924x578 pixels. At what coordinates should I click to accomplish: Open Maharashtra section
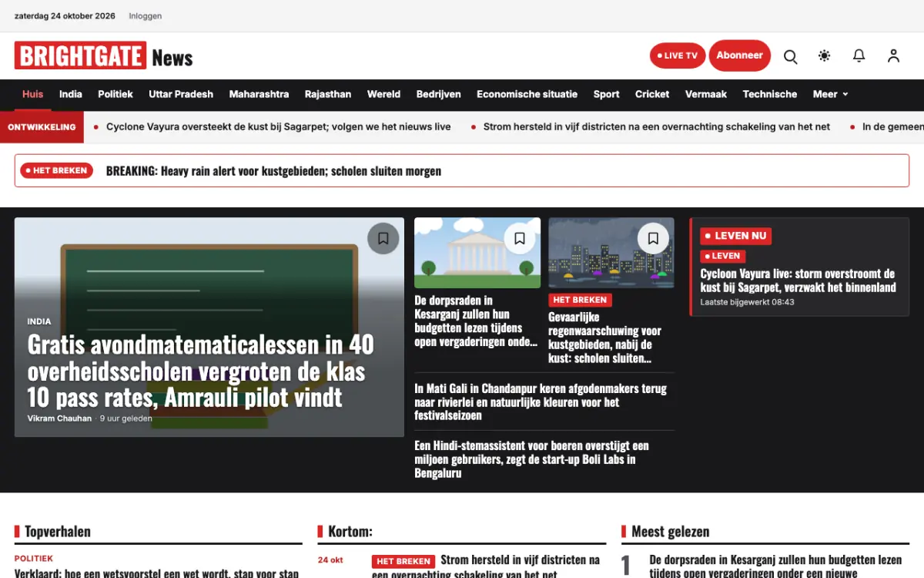(259, 94)
